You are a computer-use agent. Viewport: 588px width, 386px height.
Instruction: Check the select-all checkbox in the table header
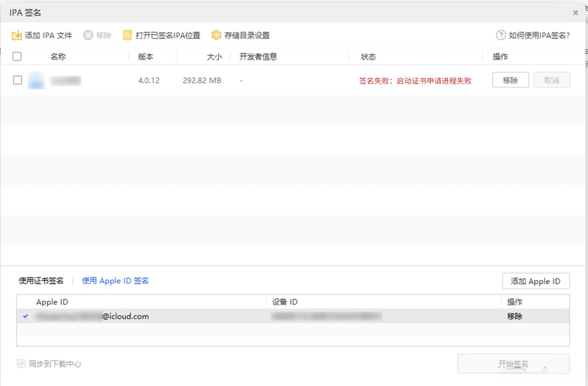[x=17, y=56]
